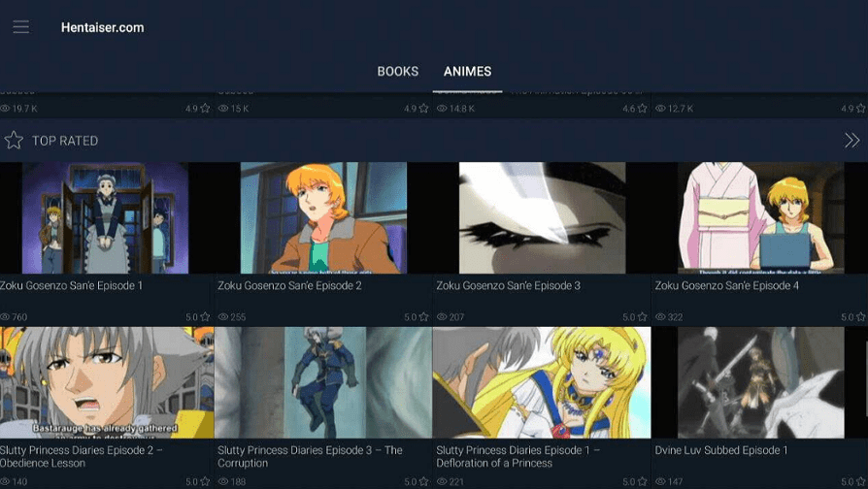Click the Zoku Gosenzo San'e Episode 4 title

[727, 286]
